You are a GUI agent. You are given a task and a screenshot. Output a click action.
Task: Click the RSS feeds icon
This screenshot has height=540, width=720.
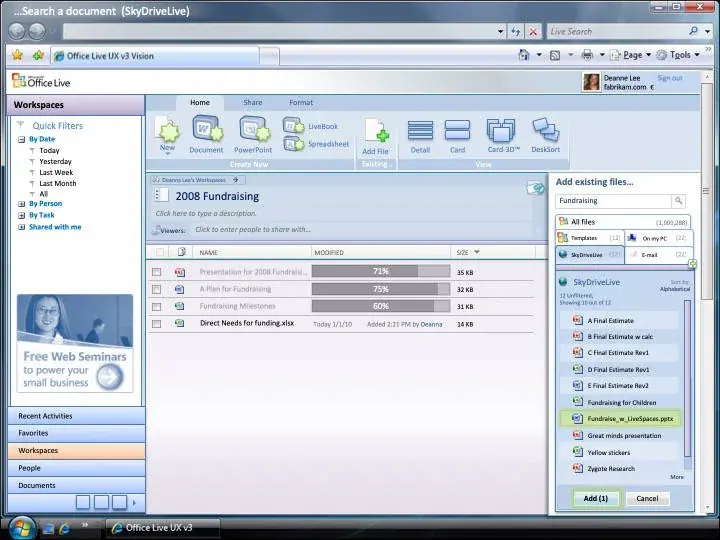click(x=555, y=56)
